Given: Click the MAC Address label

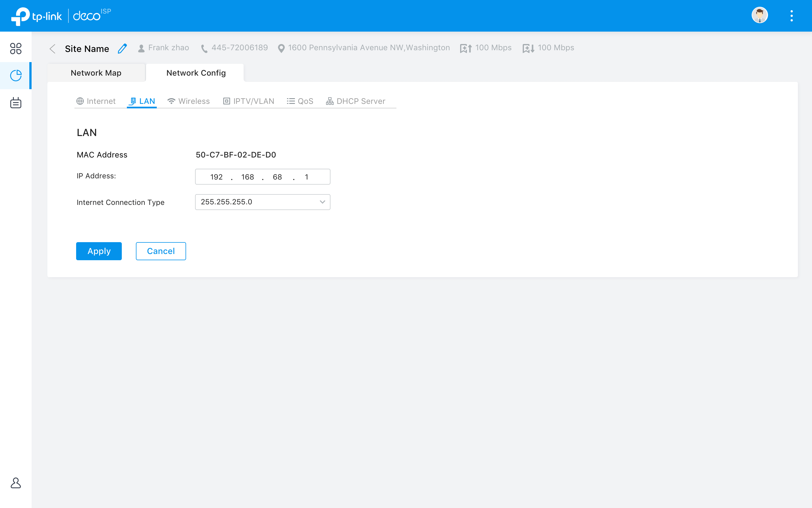Looking at the screenshot, I should click(x=102, y=155).
